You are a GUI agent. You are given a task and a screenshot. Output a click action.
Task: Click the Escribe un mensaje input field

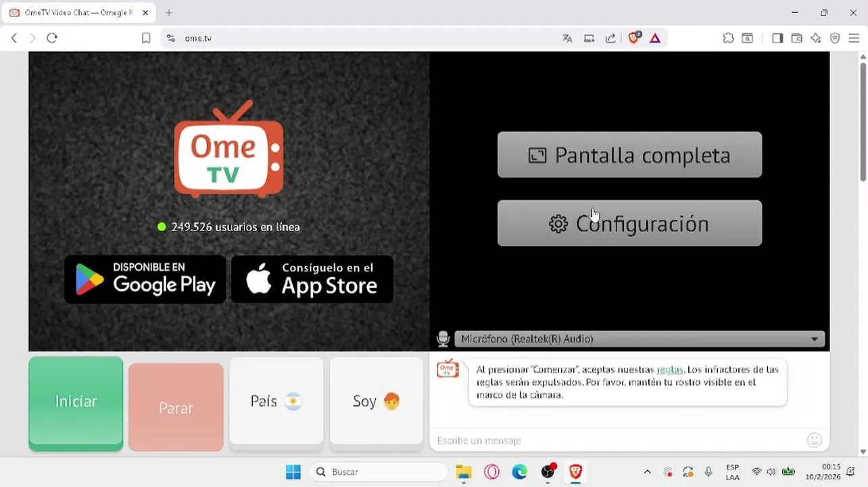coord(619,440)
